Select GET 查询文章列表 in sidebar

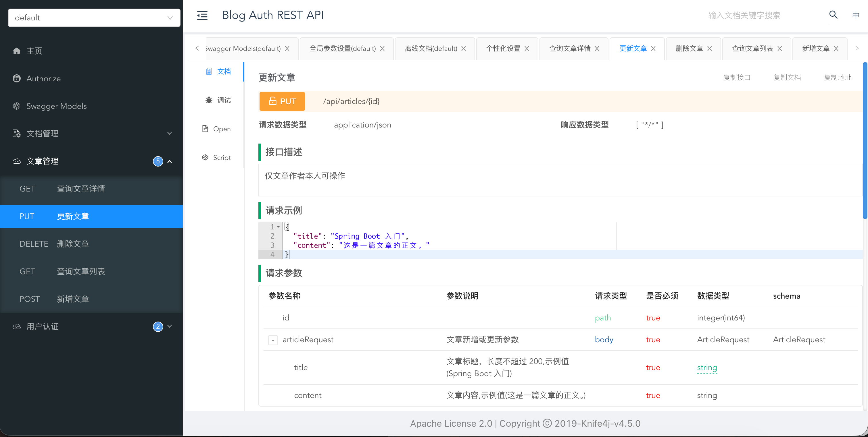pyautogui.click(x=91, y=272)
